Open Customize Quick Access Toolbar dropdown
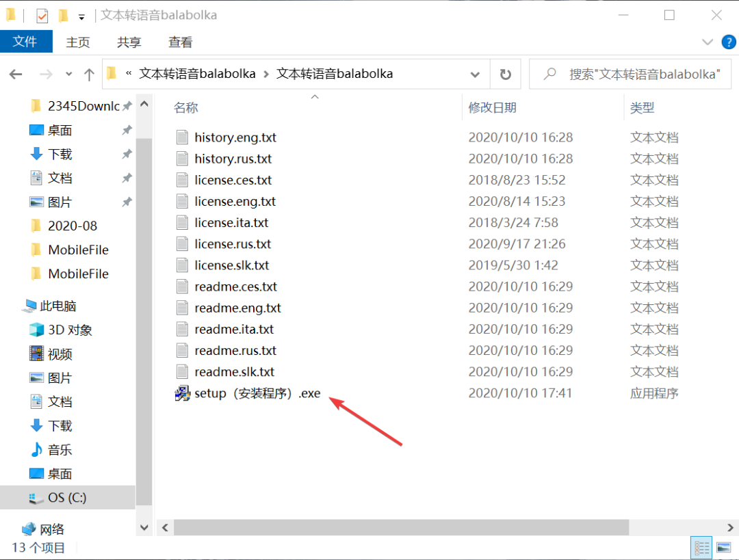Screen dimensions: 739x560 pos(81,17)
